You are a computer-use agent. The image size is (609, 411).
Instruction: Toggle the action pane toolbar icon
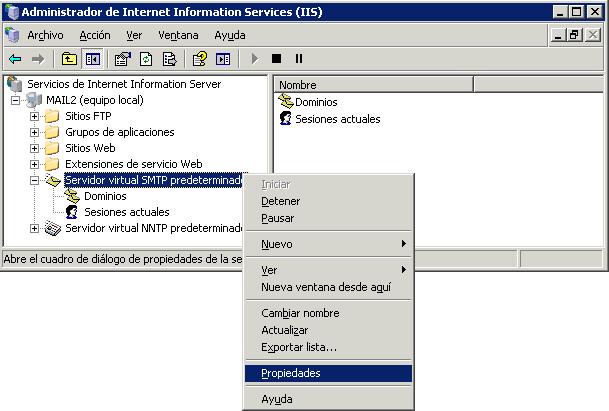pos(223,59)
